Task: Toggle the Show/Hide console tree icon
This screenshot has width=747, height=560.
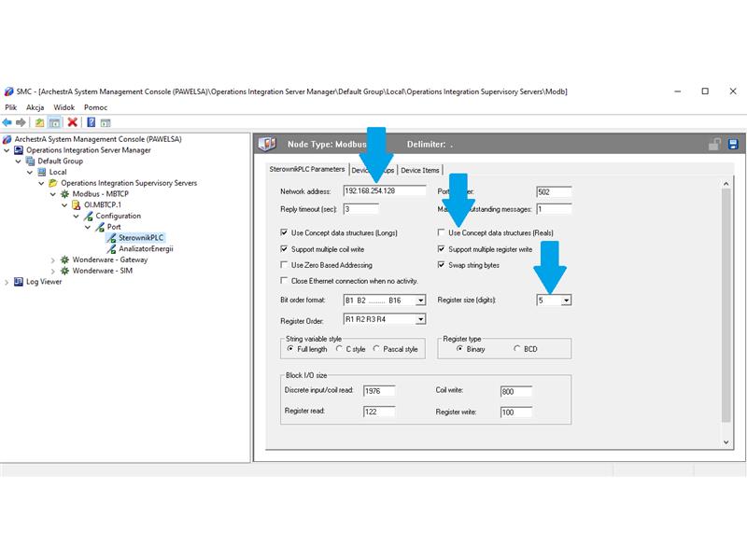Action: (55, 123)
